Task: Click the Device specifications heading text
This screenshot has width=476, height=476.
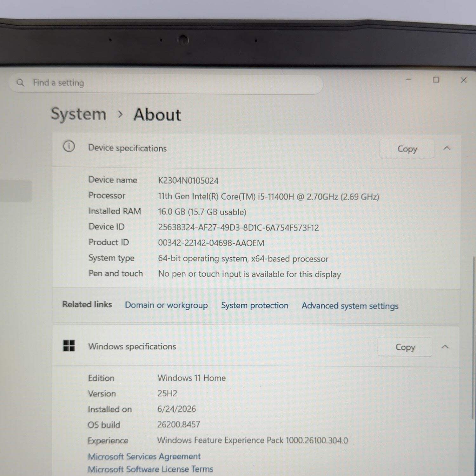Action: pos(127,148)
